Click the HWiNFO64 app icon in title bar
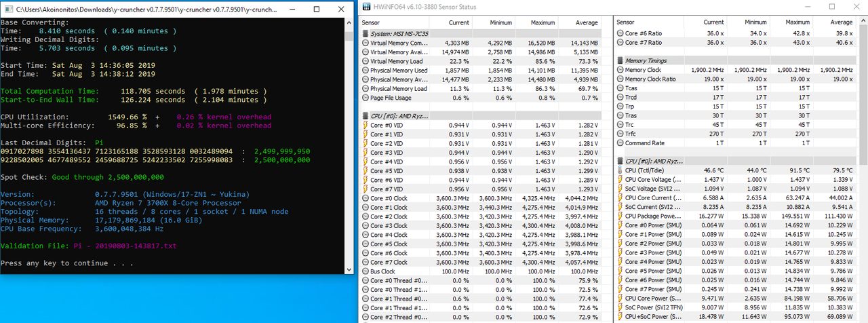The image size is (868, 323). click(x=368, y=6)
